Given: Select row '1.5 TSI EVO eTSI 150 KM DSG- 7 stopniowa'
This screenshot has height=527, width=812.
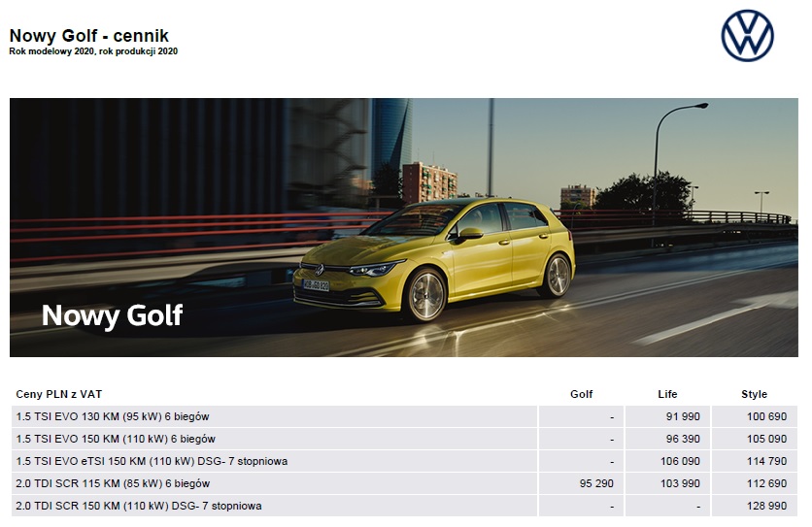Looking at the screenshot, I should point(404,461).
